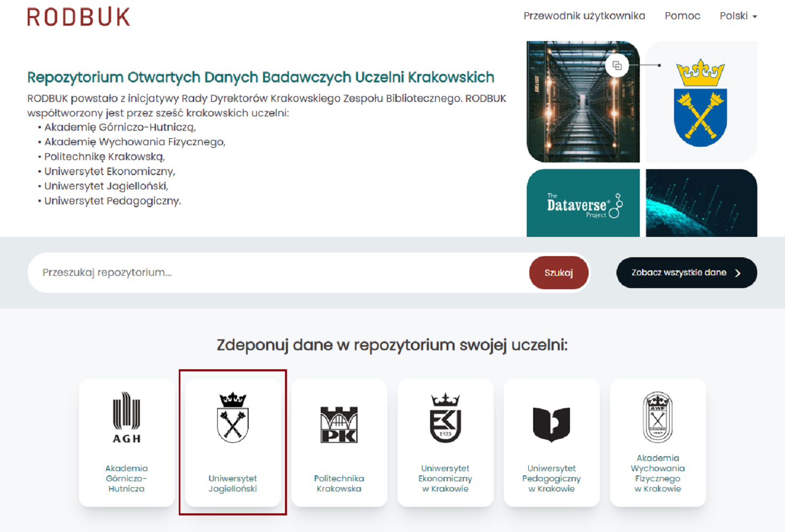Image resolution: width=785 pixels, height=532 pixels.
Task: Click the arrow in Zobacz wszystkie dane
Action: pos(738,273)
